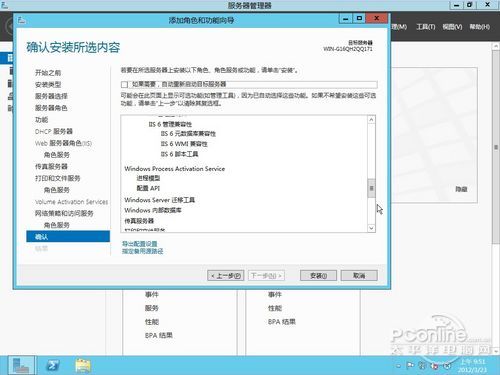The width and height of the screenshot is (500, 375).
Task: Select the highlighted 确认 step
Action: [x=68, y=237]
